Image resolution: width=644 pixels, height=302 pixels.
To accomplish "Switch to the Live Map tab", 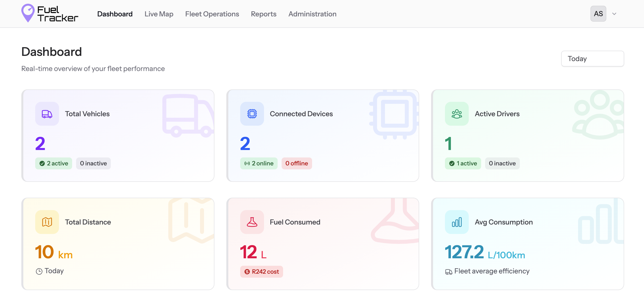I will pyautogui.click(x=159, y=14).
